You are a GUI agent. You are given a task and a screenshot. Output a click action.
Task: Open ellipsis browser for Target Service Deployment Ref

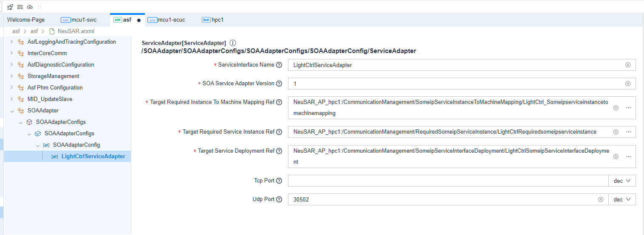point(629,157)
